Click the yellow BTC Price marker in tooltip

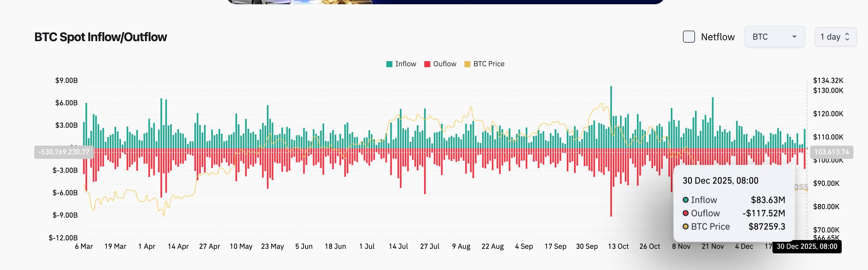(685, 226)
